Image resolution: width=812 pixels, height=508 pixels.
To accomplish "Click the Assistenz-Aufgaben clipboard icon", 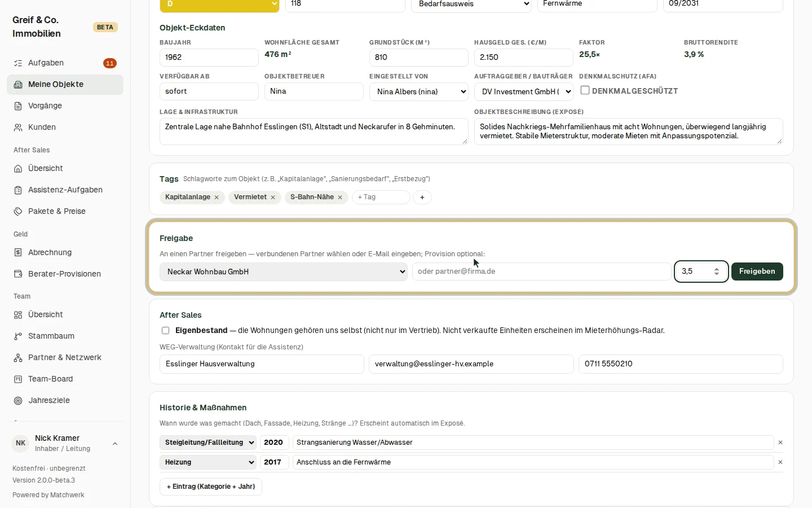I will [18, 190].
